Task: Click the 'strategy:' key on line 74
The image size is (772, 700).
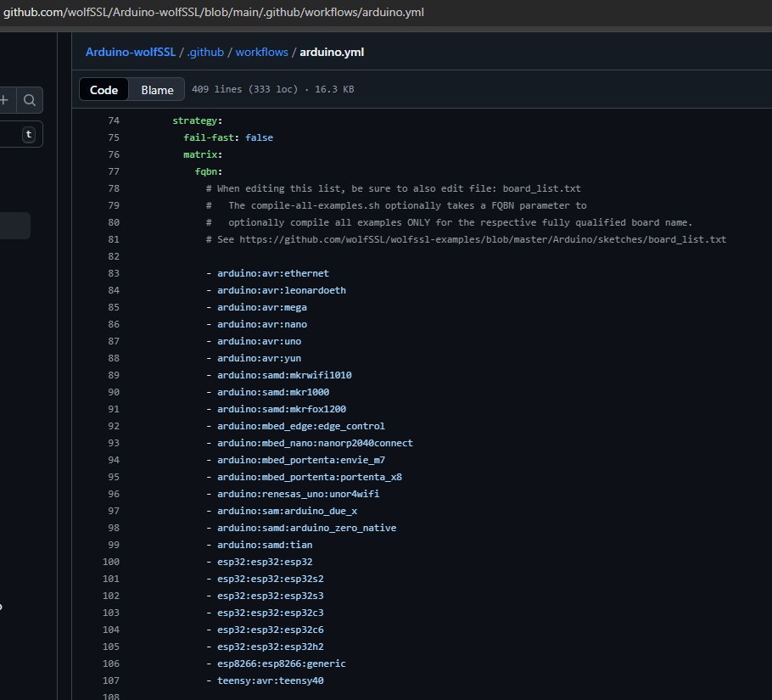Action: click(x=198, y=120)
